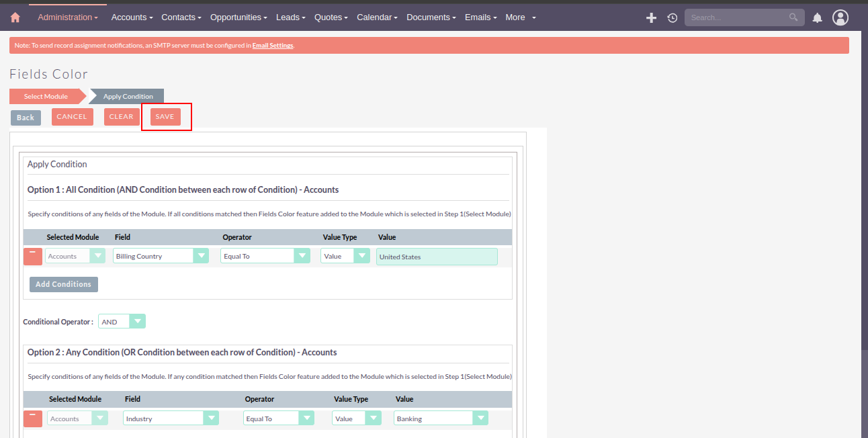Switch to the Select Module step
Image resolution: width=868 pixels, height=438 pixels.
46,97
